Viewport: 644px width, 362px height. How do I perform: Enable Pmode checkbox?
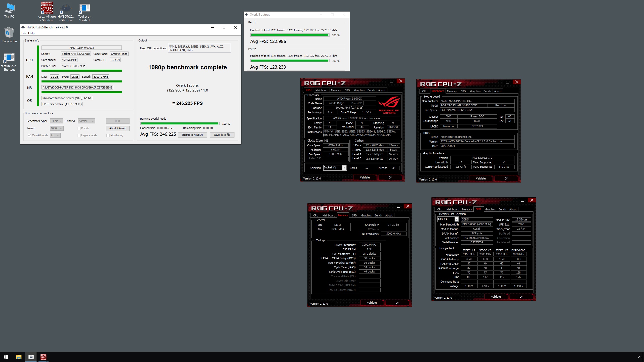point(79,128)
